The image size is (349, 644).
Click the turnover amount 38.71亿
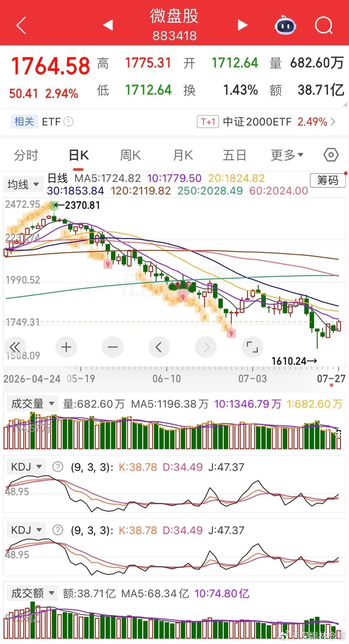click(x=321, y=90)
